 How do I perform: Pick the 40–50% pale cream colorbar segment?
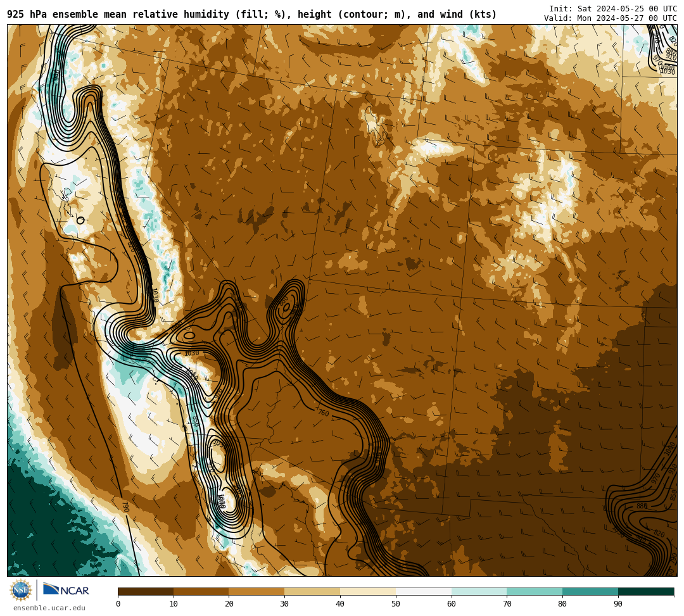coord(368,591)
